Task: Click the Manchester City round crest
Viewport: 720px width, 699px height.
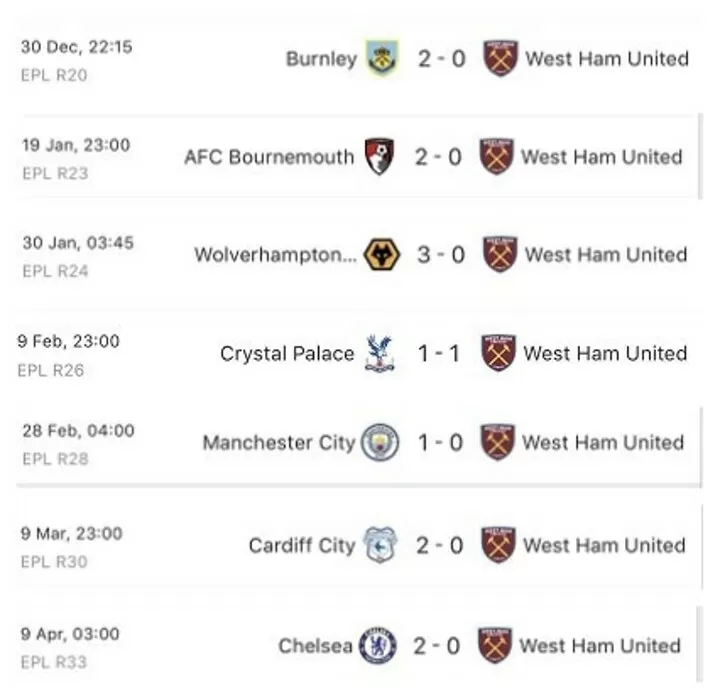Action: click(380, 442)
